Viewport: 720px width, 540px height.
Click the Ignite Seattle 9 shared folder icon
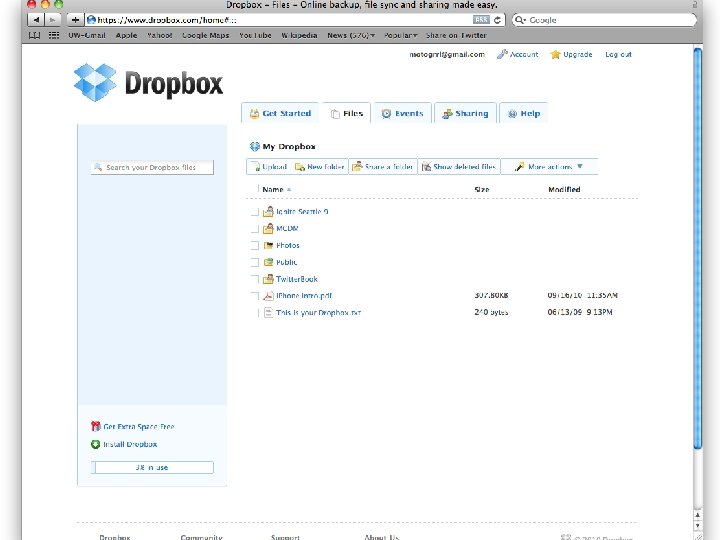pos(268,211)
